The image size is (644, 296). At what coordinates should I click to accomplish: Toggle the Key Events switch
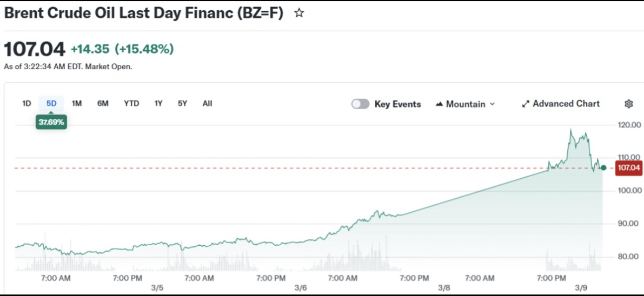click(360, 104)
